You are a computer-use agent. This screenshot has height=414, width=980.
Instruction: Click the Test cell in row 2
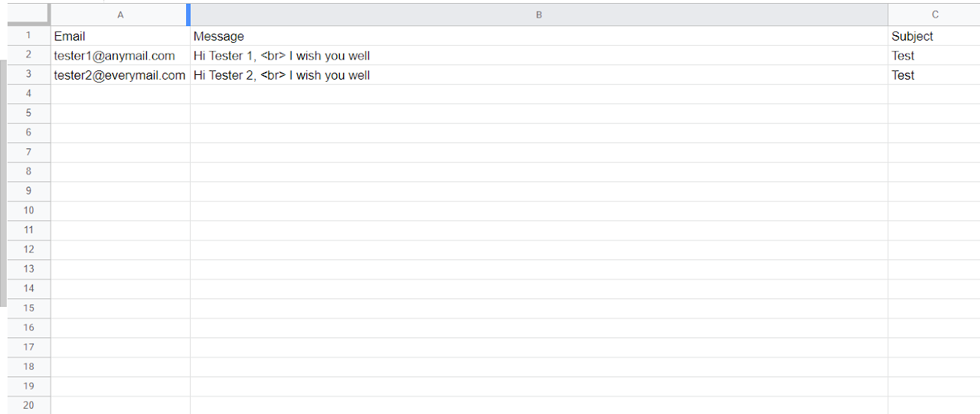tap(934, 56)
